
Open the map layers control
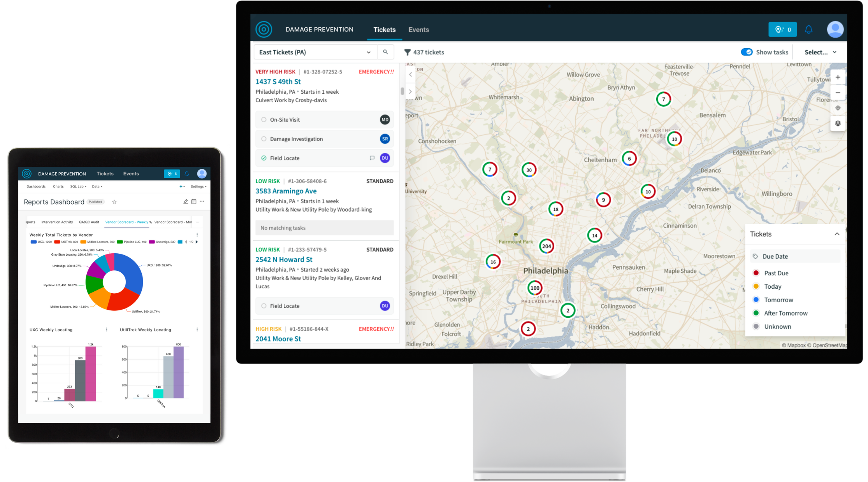coord(838,123)
